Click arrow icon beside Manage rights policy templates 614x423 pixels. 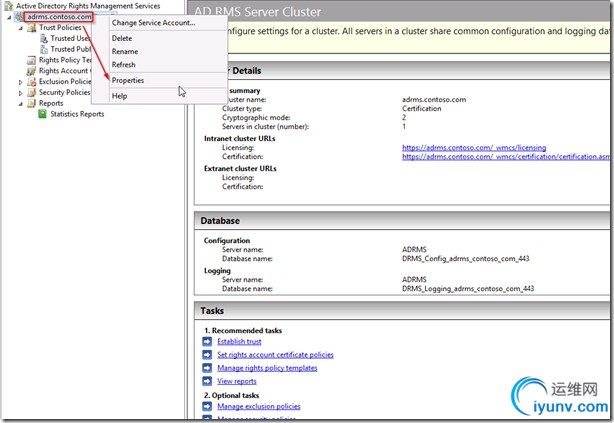(x=207, y=368)
